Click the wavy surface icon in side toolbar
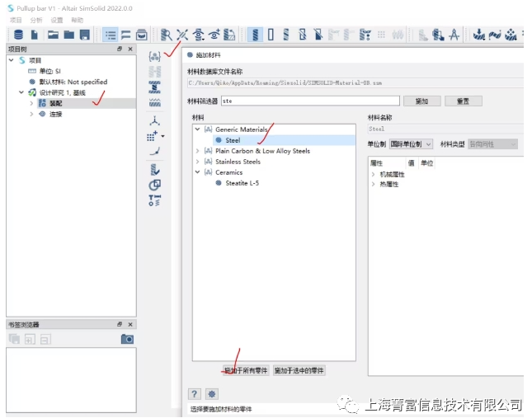 tap(155, 103)
